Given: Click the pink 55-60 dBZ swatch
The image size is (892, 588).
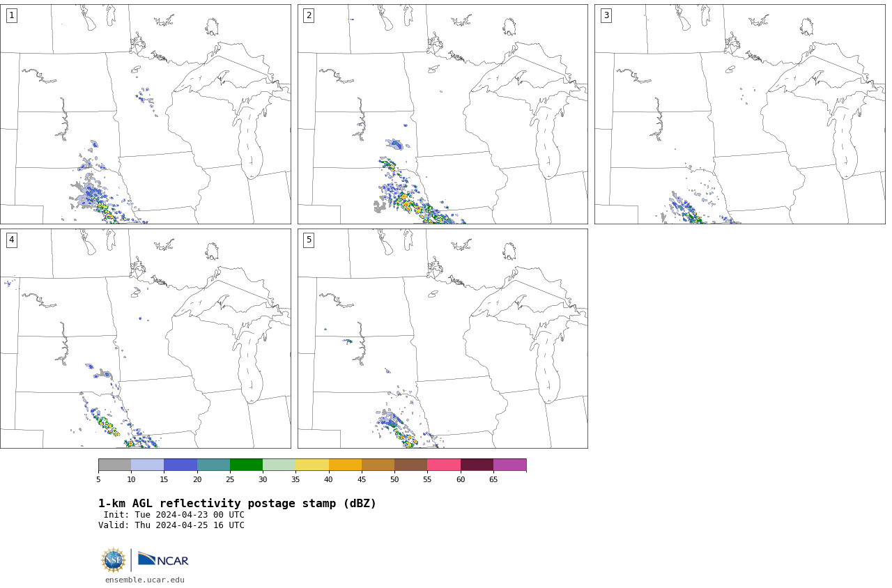Looking at the screenshot, I should (444, 465).
